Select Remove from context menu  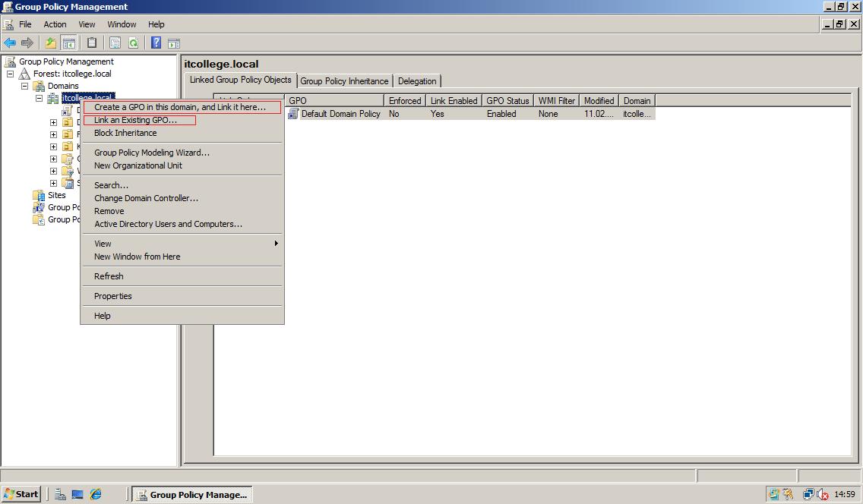click(182, 211)
